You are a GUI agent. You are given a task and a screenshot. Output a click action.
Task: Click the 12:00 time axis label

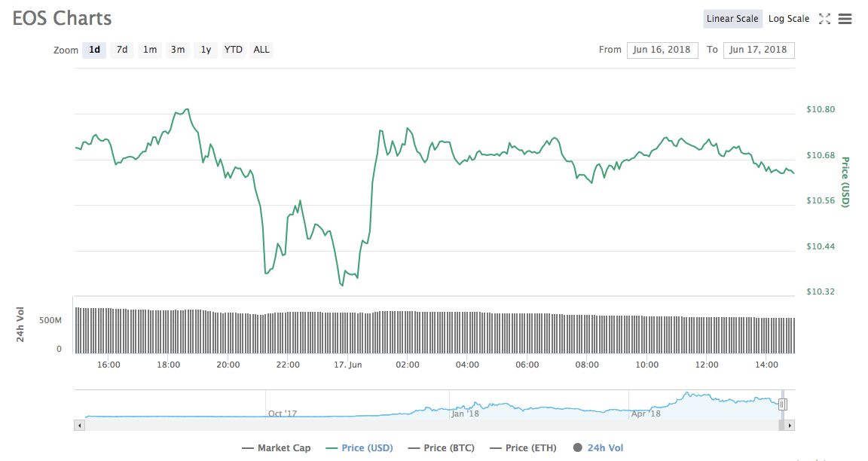pyautogui.click(x=707, y=365)
